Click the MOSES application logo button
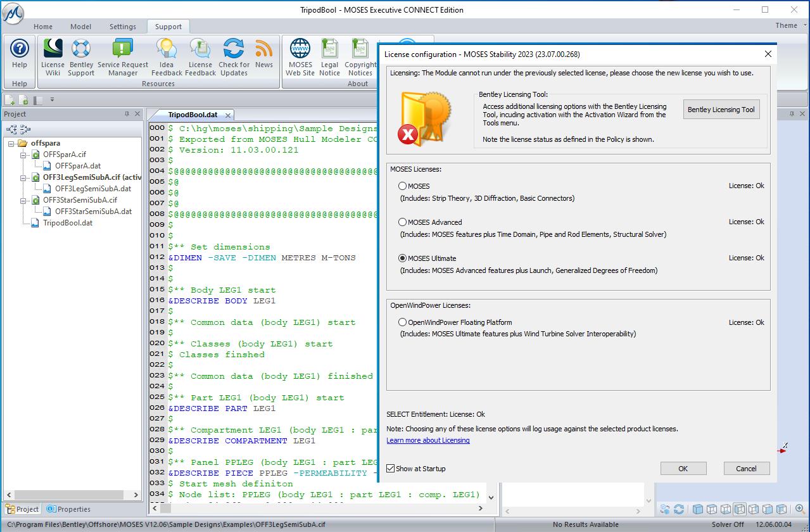Screen dimensions: 810x532 (x=13, y=12)
